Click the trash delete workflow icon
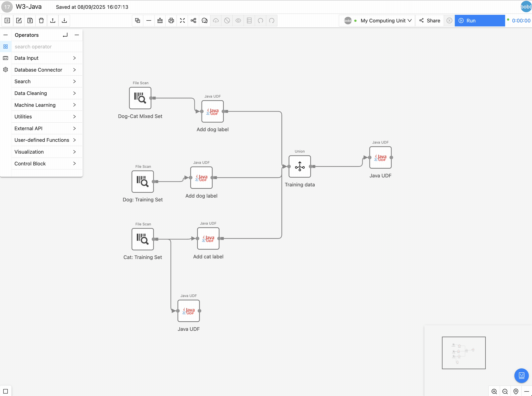 [41, 21]
